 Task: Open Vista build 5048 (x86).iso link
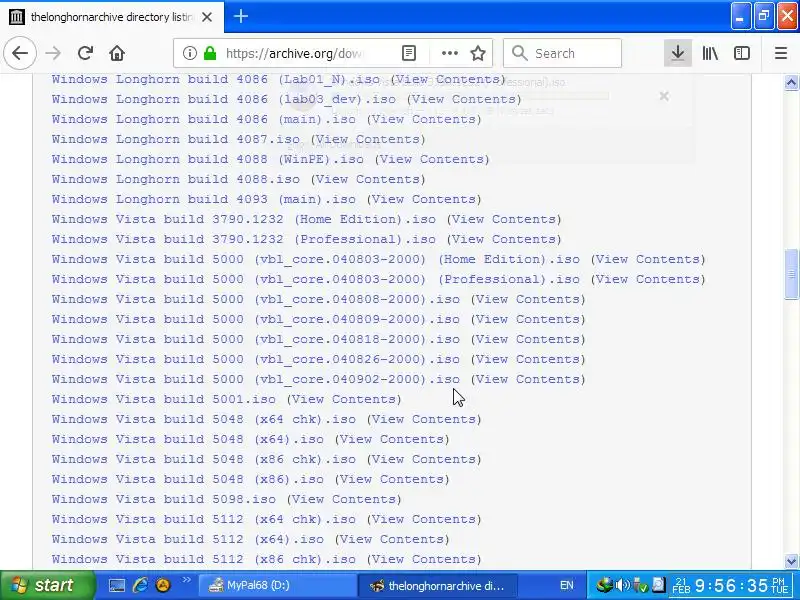click(188, 479)
